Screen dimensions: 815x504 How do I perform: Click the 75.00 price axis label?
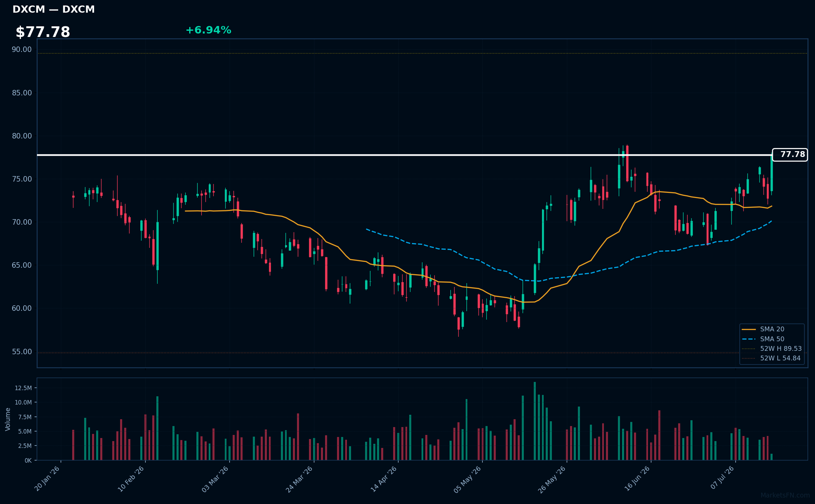[22, 179]
